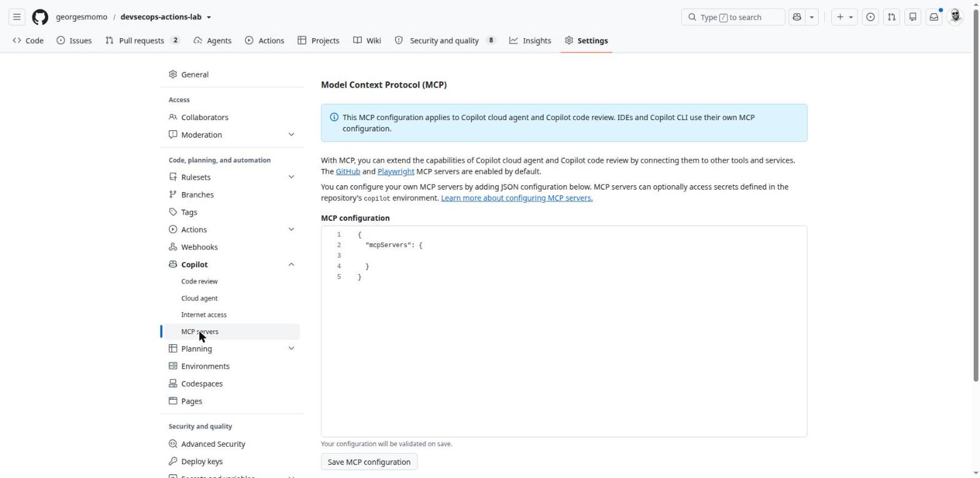
Task: Switch to the Agents tab
Action: [x=212, y=41]
